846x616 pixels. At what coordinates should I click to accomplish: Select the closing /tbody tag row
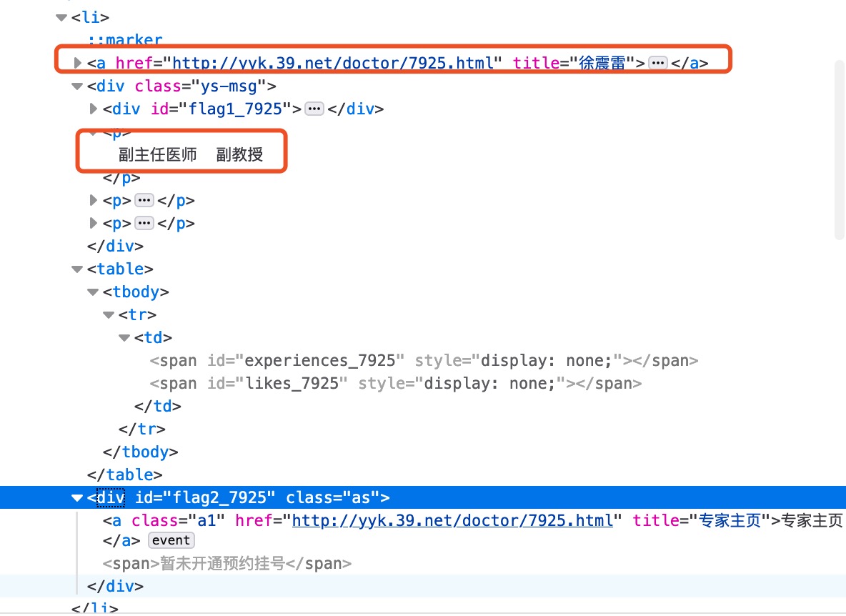[140, 452]
